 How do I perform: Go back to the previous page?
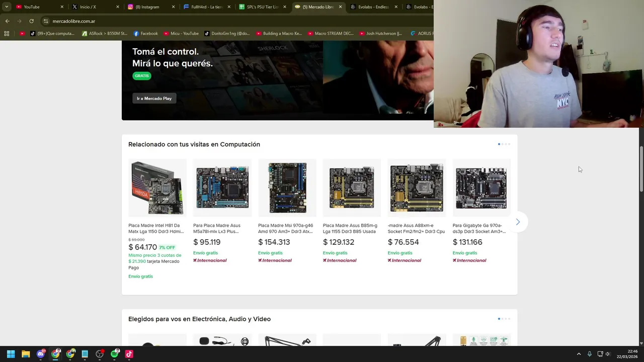click(7, 21)
